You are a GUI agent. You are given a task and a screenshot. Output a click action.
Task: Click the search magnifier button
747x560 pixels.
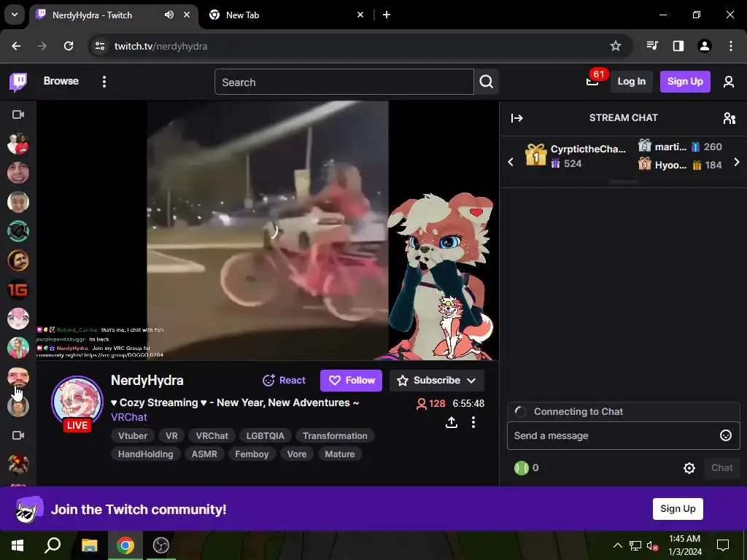(487, 82)
